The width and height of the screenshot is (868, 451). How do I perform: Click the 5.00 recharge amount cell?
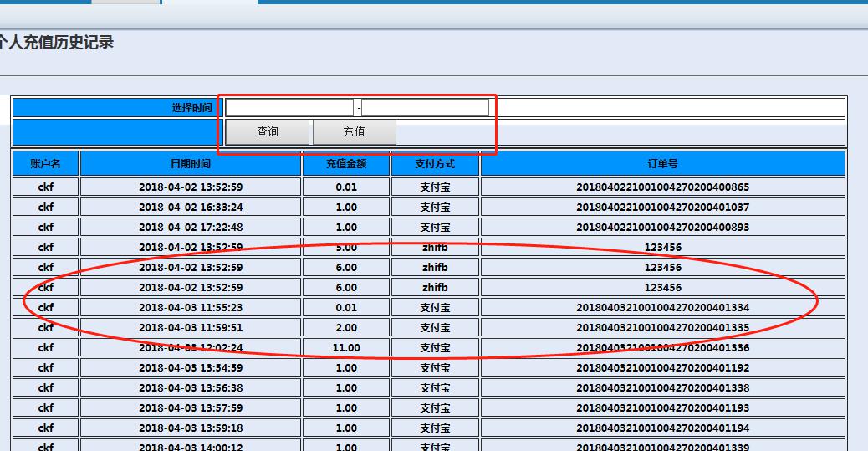coord(346,248)
